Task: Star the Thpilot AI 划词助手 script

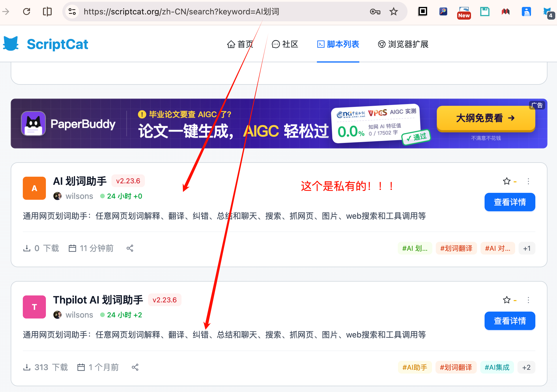Action: (x=506, y=300)
